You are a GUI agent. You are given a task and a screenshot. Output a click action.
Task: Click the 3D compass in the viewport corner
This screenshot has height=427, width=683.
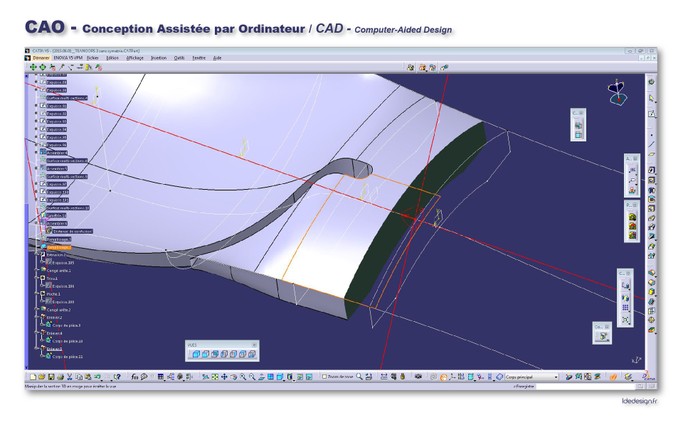pyautogui.click(x=617, y=92)
